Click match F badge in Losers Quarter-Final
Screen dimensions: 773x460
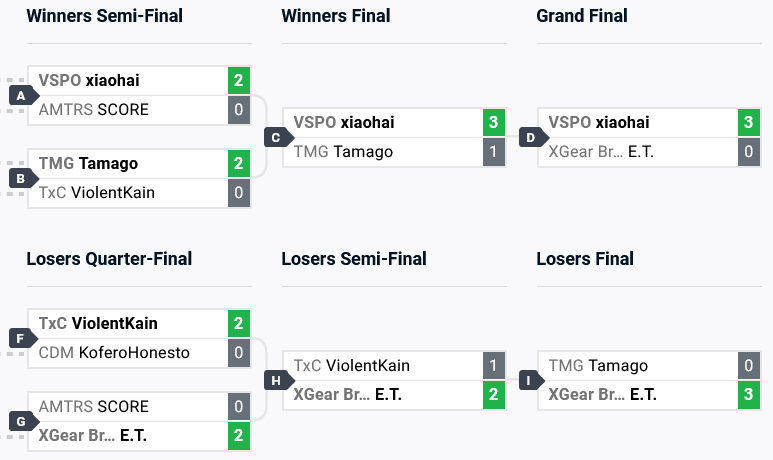21,338
